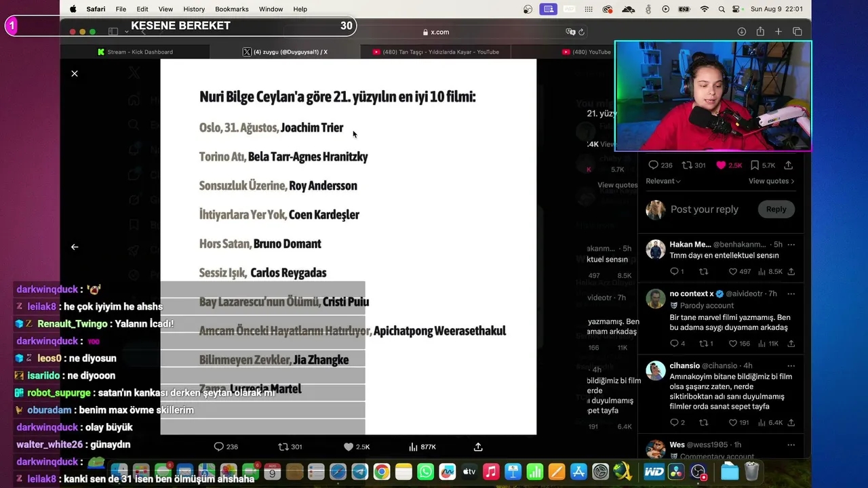Open the App Store from the Dock
This screenshot has width=868, height=488.
point(578,472)
